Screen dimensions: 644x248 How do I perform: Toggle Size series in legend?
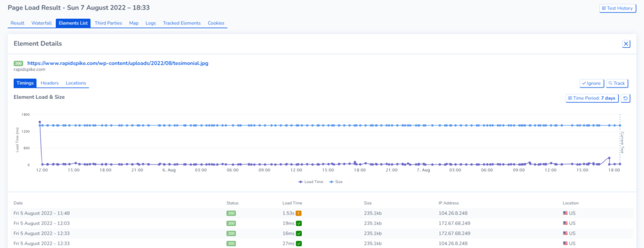click(336, 181)
